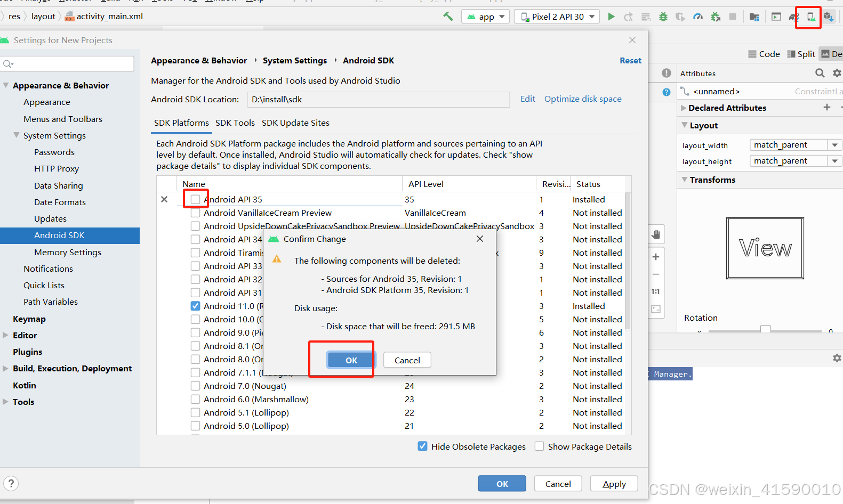Click the gray warning exclamation icon
Image resolution: width=843 pixels, height=504 pixels.
pos(667,73)
